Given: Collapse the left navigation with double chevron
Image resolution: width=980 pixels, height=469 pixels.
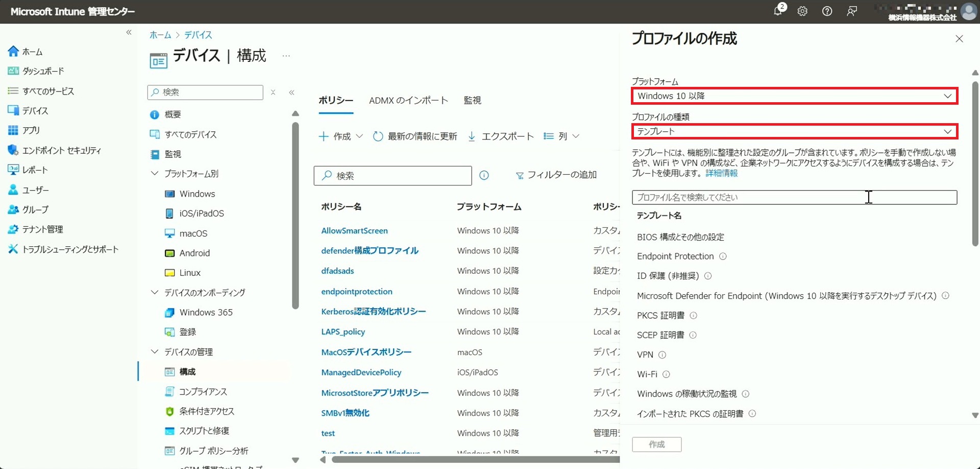Looking at the screenshot, I should pyautogui.click(x=129, y=32).
